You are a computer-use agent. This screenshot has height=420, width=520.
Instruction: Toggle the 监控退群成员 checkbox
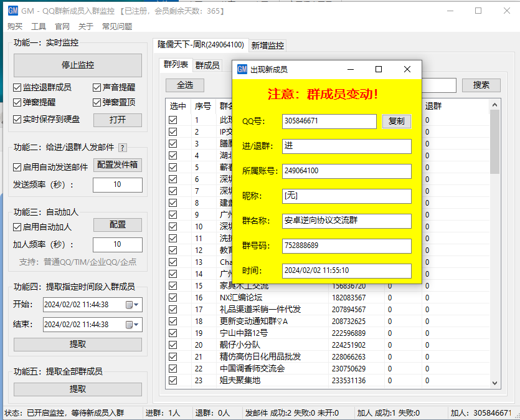point(17,87)
